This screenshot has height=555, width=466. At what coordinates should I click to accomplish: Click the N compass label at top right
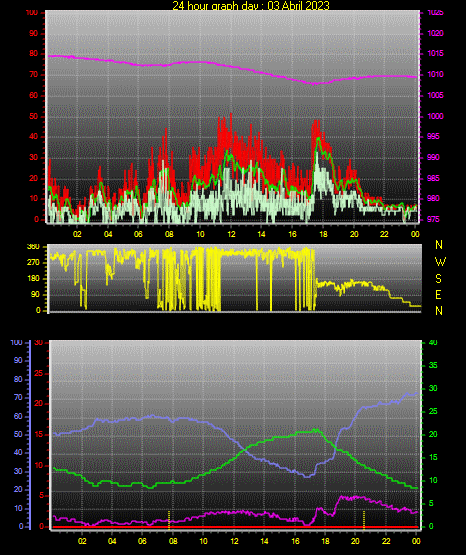tap(439, 245)
